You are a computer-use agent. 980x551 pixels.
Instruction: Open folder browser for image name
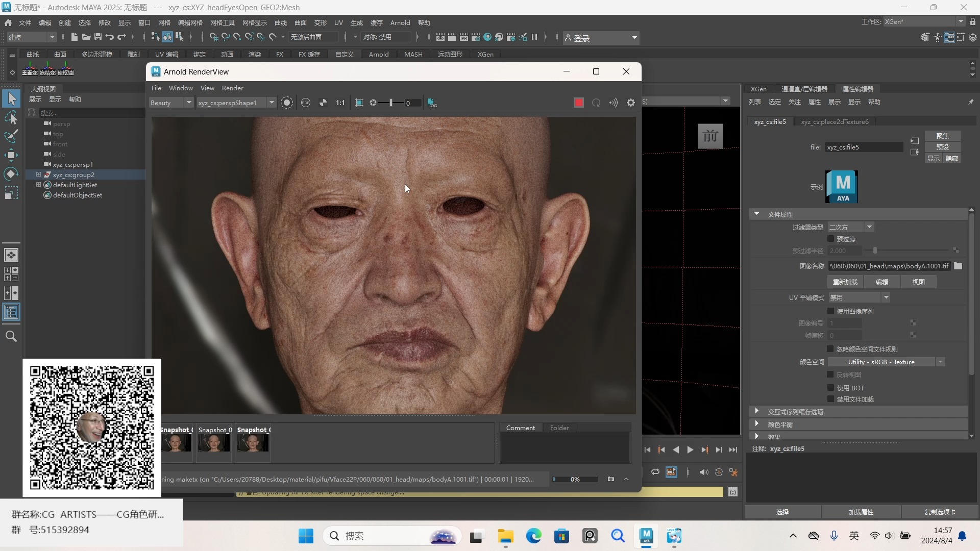(958, 266)
